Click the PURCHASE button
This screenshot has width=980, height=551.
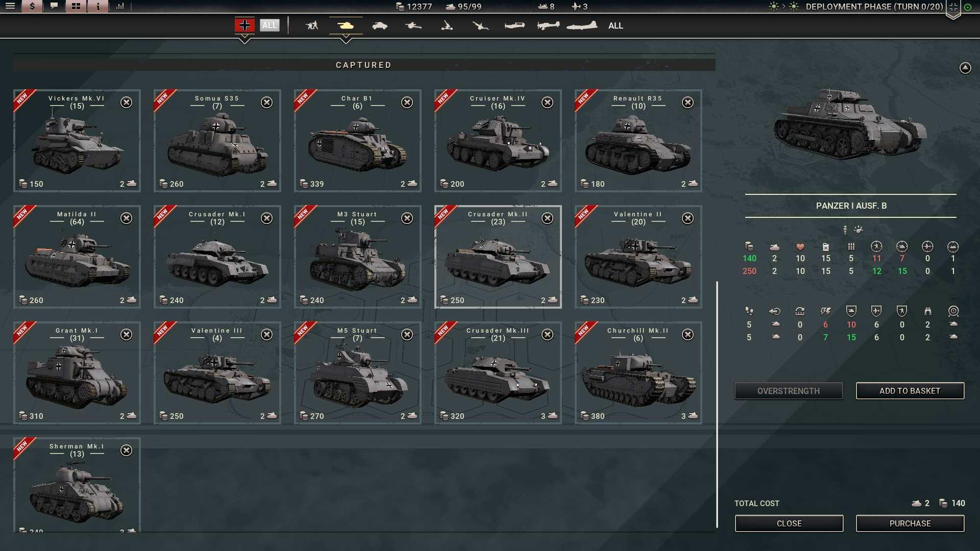[x=910, y=523]
